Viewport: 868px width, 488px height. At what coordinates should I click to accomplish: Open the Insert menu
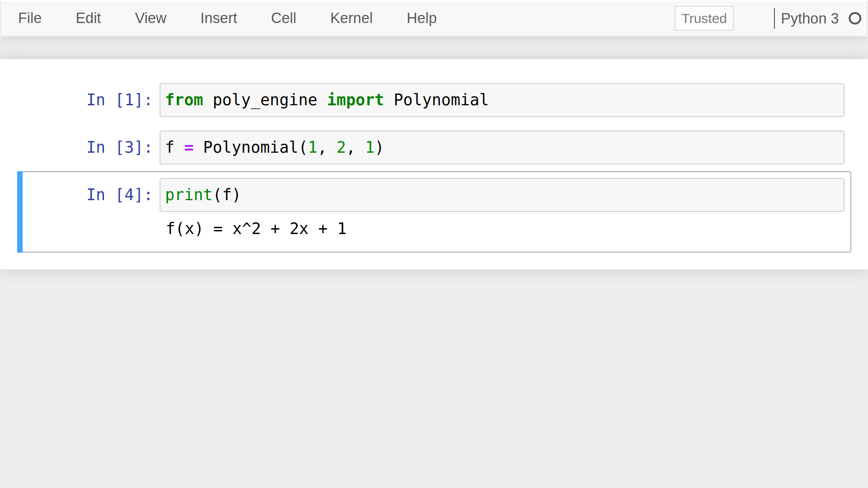point(218,18)
